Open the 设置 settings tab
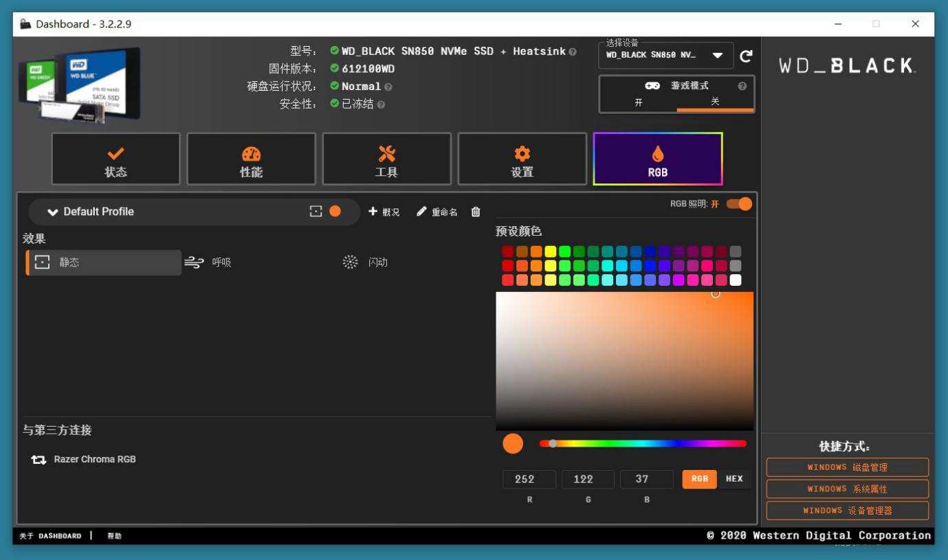 (522, 159)
